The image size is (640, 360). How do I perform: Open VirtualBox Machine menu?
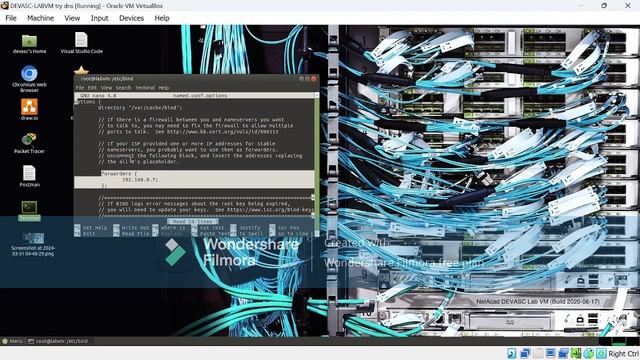click(x=40, y=18)
